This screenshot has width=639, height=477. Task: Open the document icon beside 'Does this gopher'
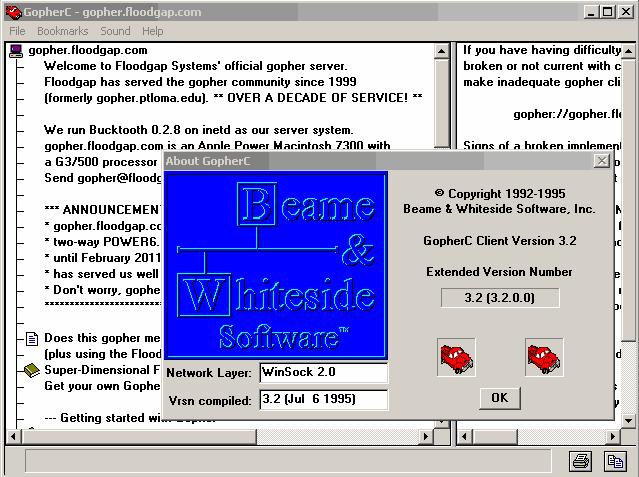pos(32,338)
